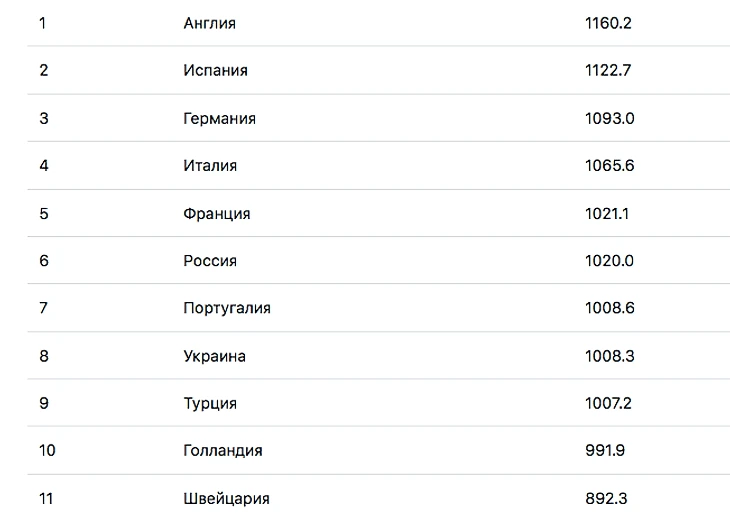Click the 1093.0 score cell
Screen dimensions: 730x523
(609, 118)
